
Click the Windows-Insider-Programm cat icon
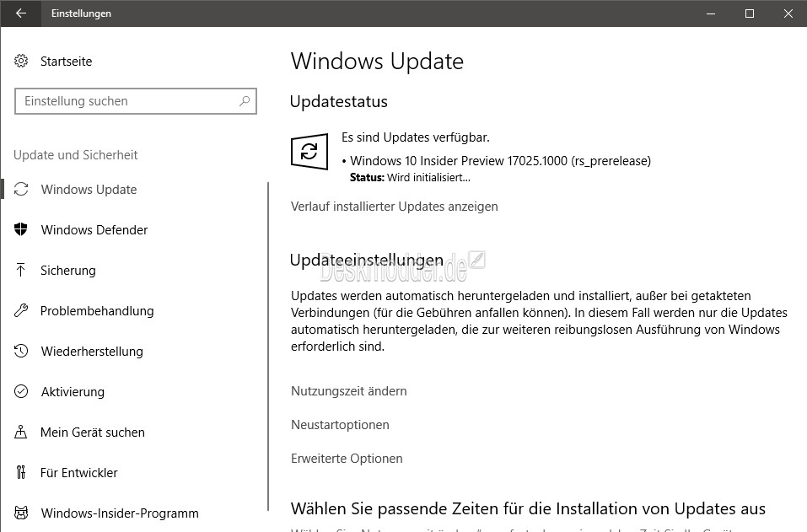click(x=21, y=513)
